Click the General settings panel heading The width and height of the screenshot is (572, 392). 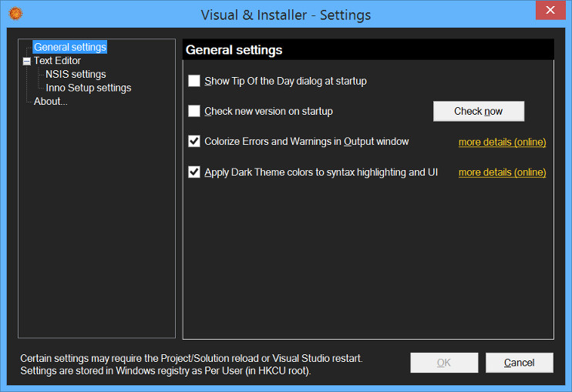(234, 50)
